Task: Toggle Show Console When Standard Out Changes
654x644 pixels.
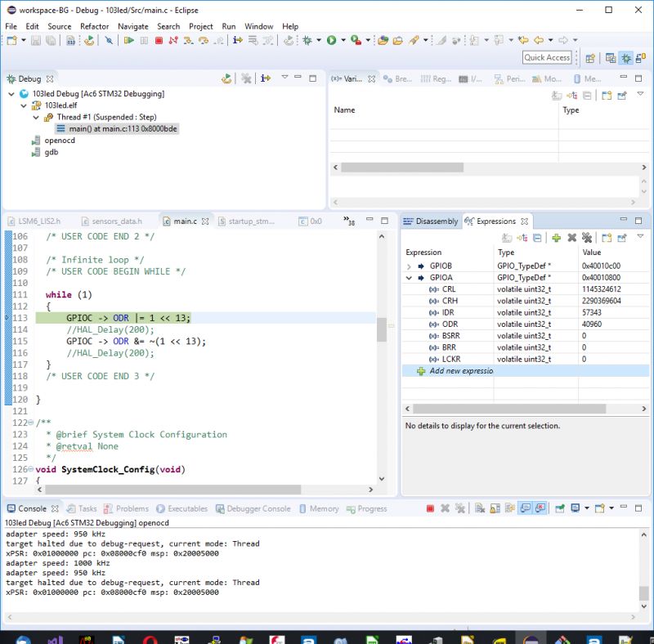Action: tap(526, 508)
